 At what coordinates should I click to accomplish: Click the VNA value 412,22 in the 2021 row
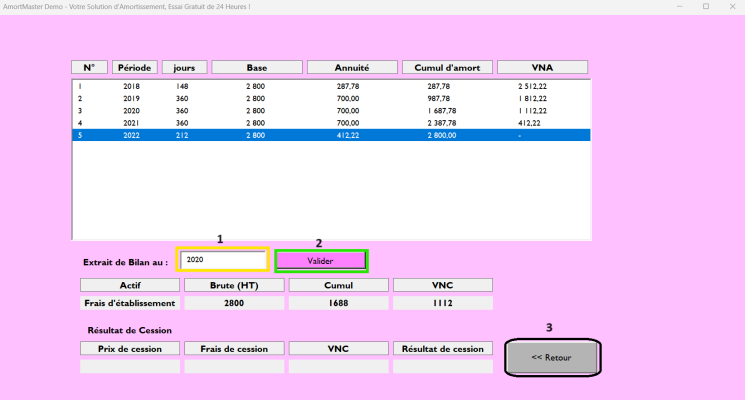click(529, 123)
